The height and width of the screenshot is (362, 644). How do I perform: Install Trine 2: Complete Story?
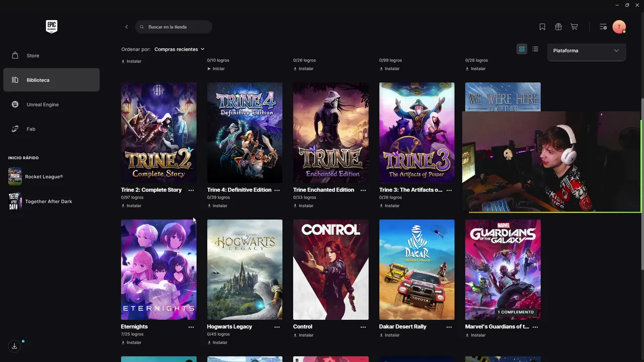[131, 206]
